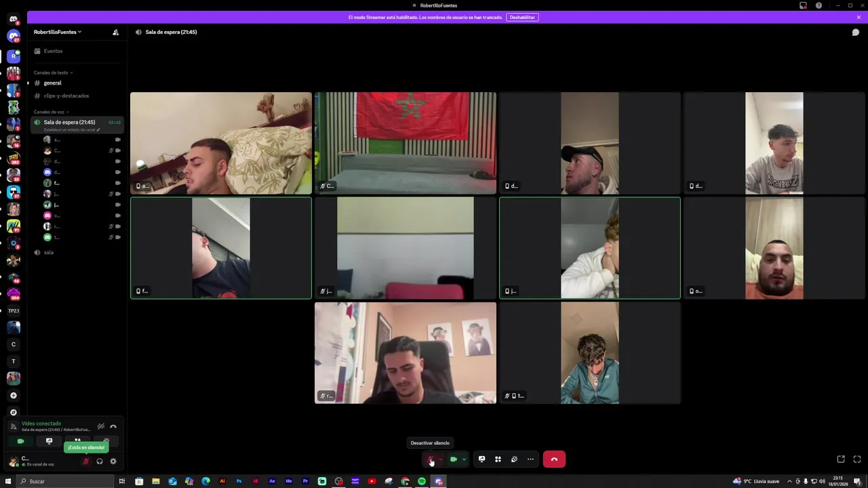Click the Buscar taskbar search box
The width and height of the screenshot is (868, 488).
coord(65,481)
